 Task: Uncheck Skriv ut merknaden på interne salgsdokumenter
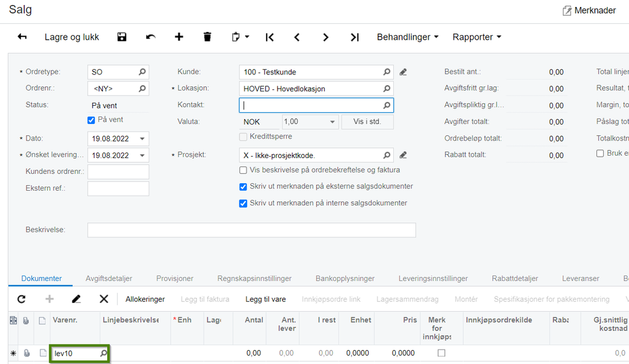pos(243,203)
